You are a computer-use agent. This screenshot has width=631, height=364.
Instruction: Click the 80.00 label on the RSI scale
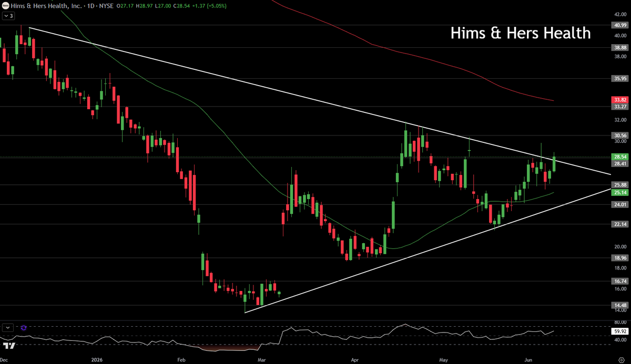click(619, 323)
